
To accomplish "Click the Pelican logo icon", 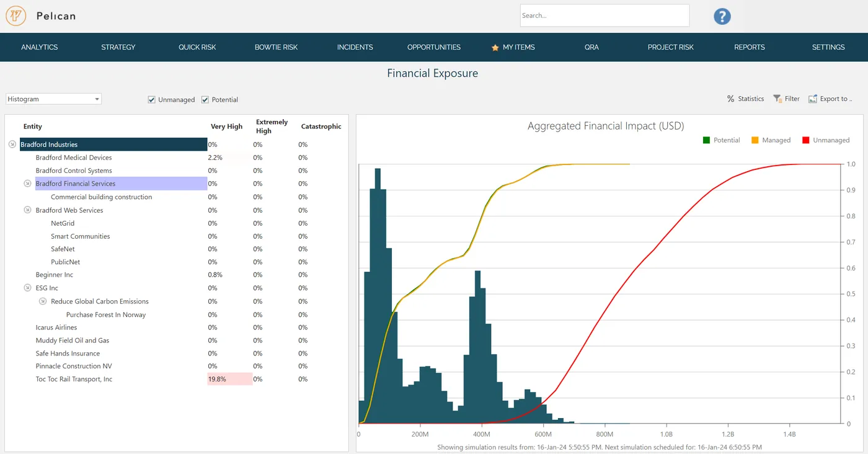I will [x=15, y=16].
